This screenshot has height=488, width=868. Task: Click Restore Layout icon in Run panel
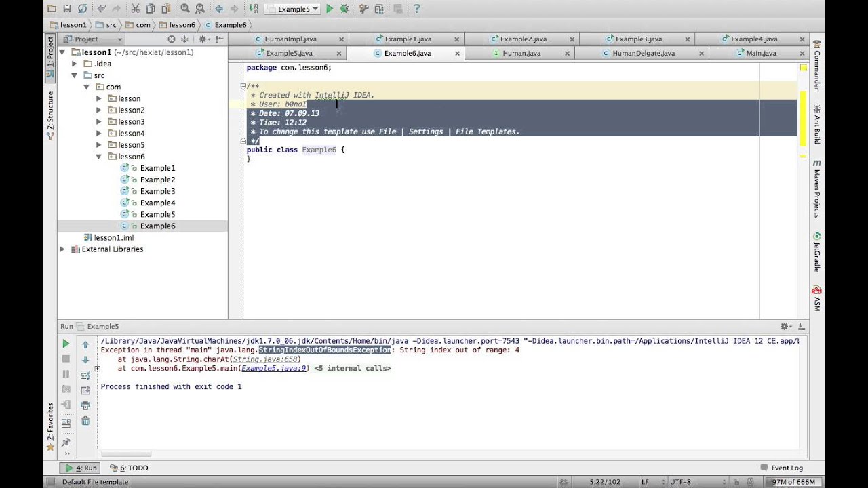coord(66,423)
